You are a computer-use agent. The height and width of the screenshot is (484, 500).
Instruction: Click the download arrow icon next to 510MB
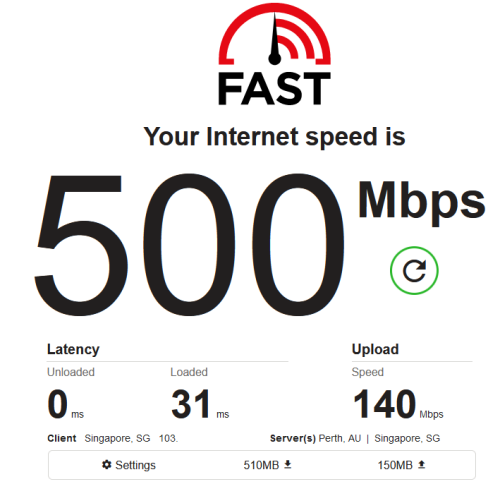click(x=288, y=464)
